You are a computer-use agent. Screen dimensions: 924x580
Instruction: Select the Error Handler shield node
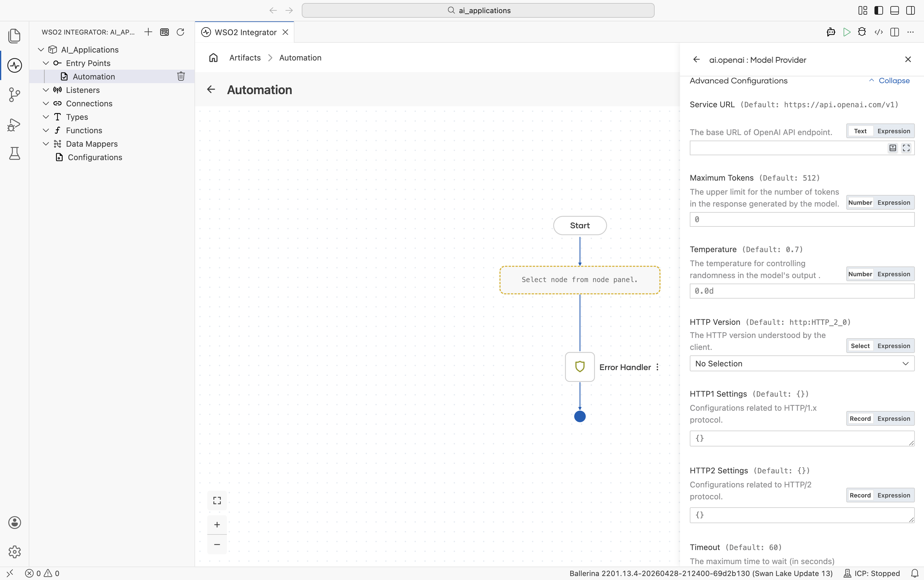point(580,367)
